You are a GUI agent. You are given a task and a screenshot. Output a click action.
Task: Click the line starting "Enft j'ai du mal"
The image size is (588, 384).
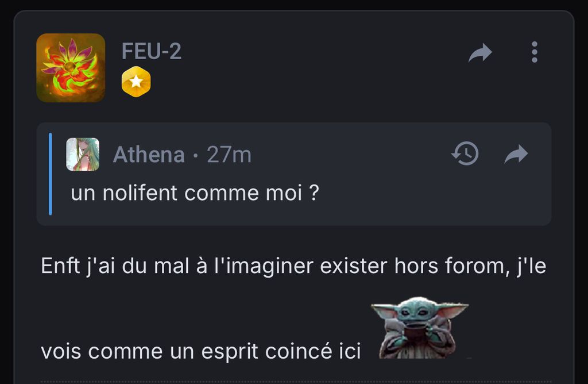[x=293, y=267]
